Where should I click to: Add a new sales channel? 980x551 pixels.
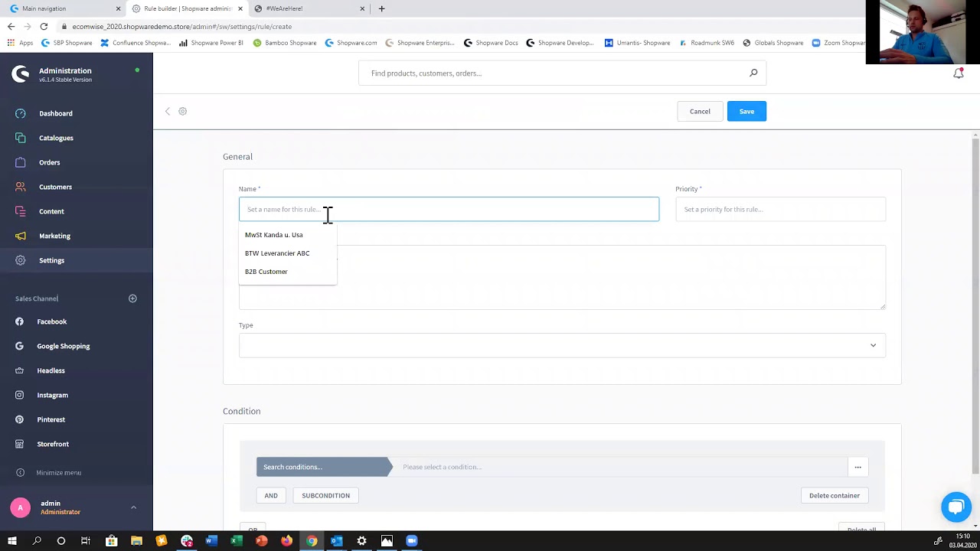pyautogui.click(x=132, y=298)
